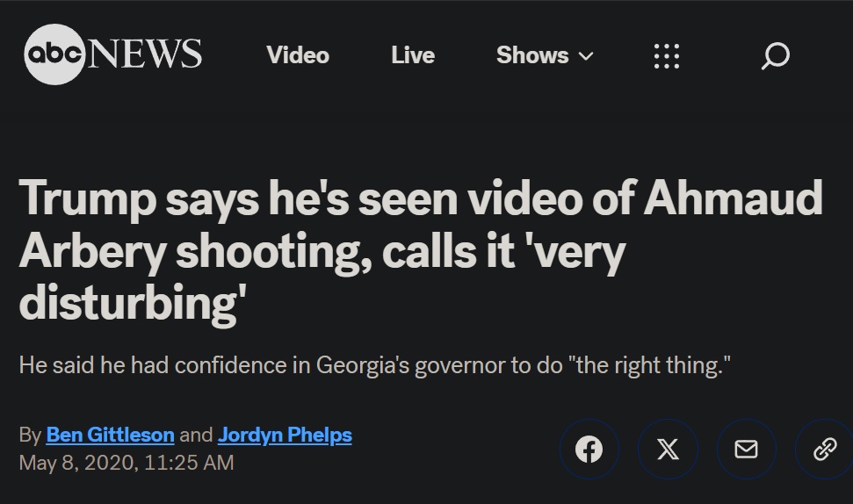Click the May 8, 2020 timestamp
This screenshot has width=853, height=504.
127,462
